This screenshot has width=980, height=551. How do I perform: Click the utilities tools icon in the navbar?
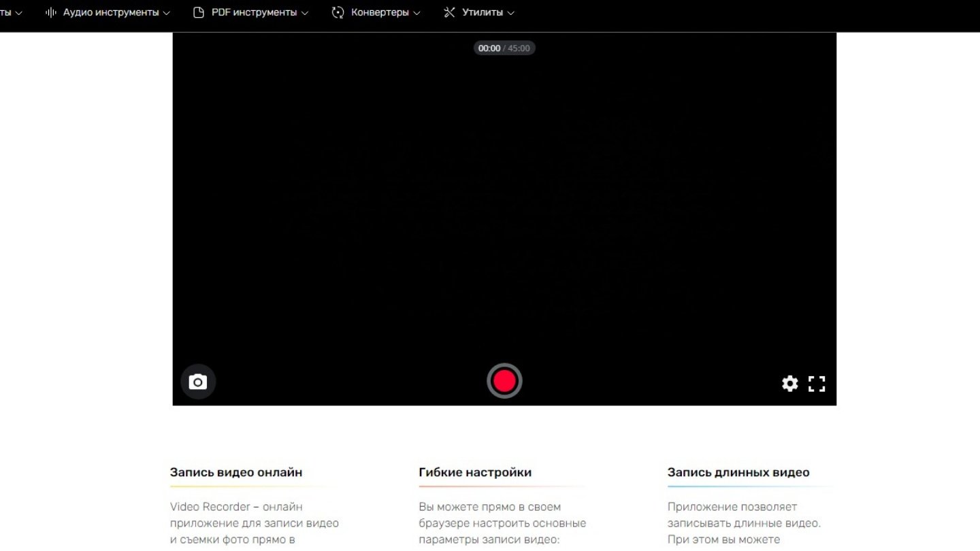[x=449, y=12]
